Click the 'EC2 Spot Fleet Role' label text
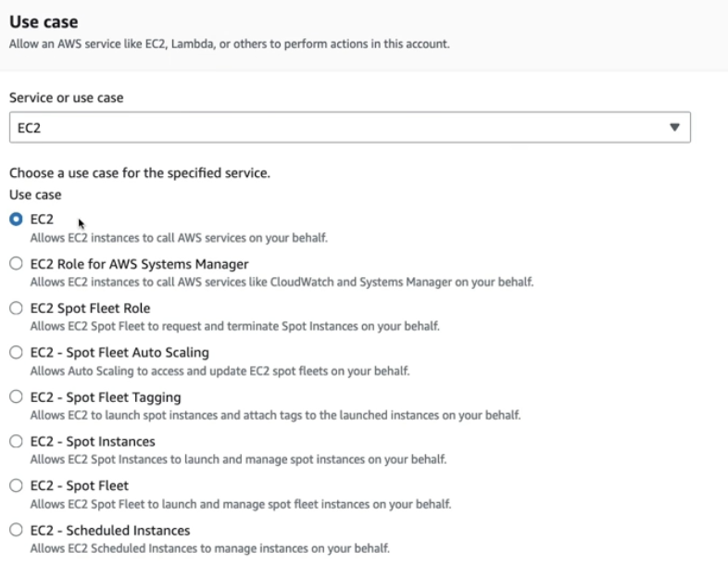 [x=90, y=308]
